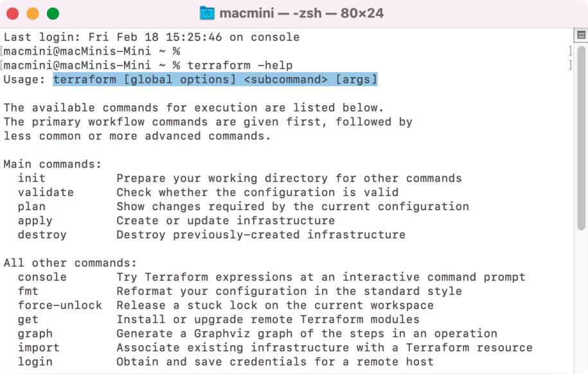Click the 'validate' command name

pyautogui.click(x=46, y=192)
